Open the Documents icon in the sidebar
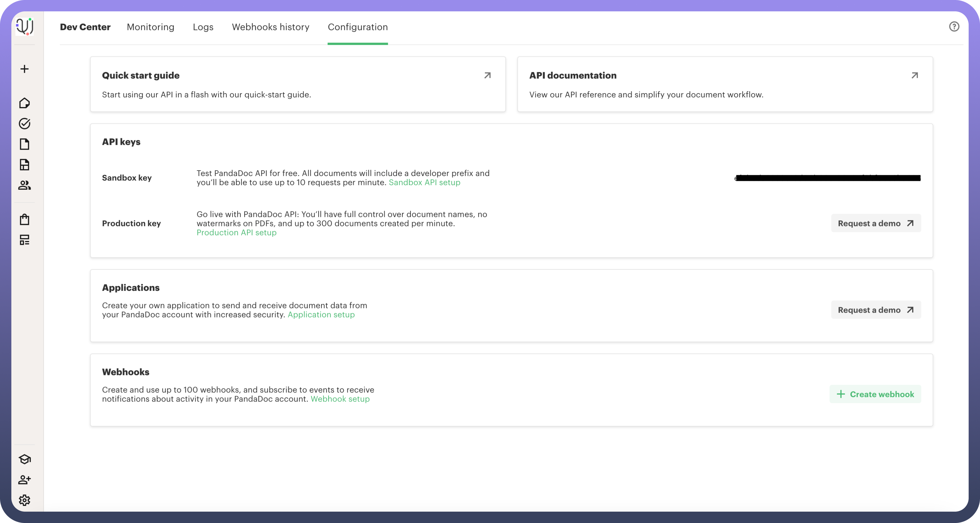The height and width of the screenshot is (523, 980). [24, 144]
